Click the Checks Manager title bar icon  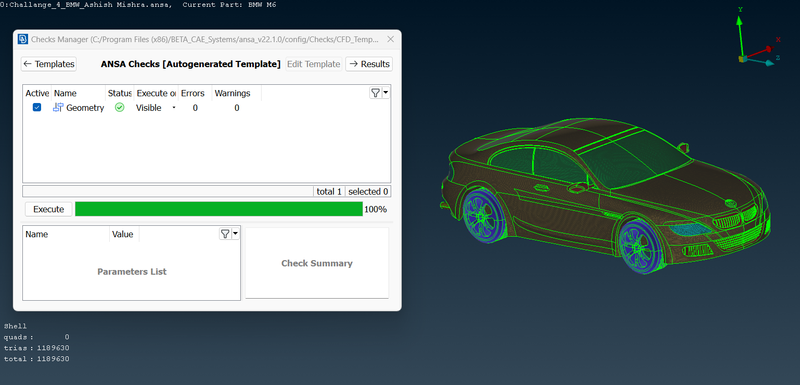pyautogui.click(x=22, y=39)
